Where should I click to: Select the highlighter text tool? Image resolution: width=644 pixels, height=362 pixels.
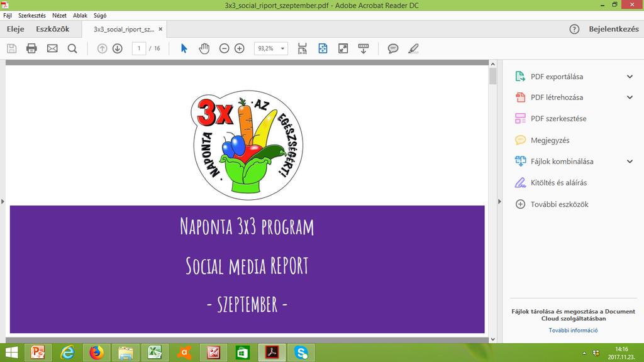click(x=413, y=48)
